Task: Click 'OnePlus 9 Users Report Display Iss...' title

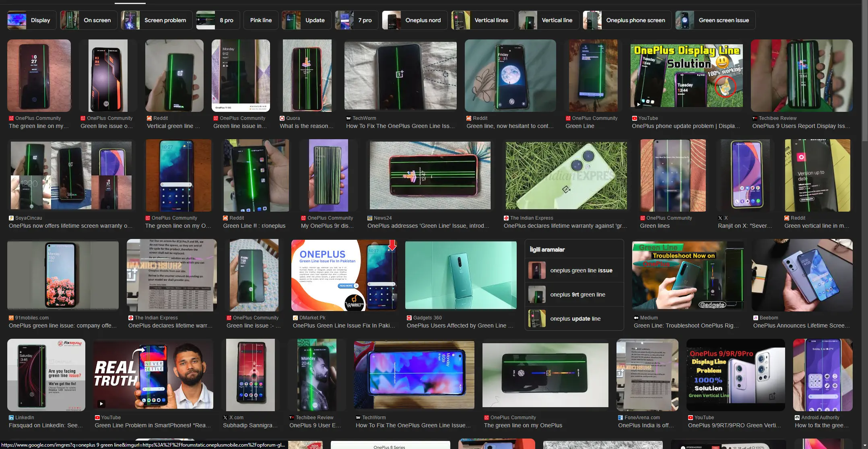Action: [801, 126]
